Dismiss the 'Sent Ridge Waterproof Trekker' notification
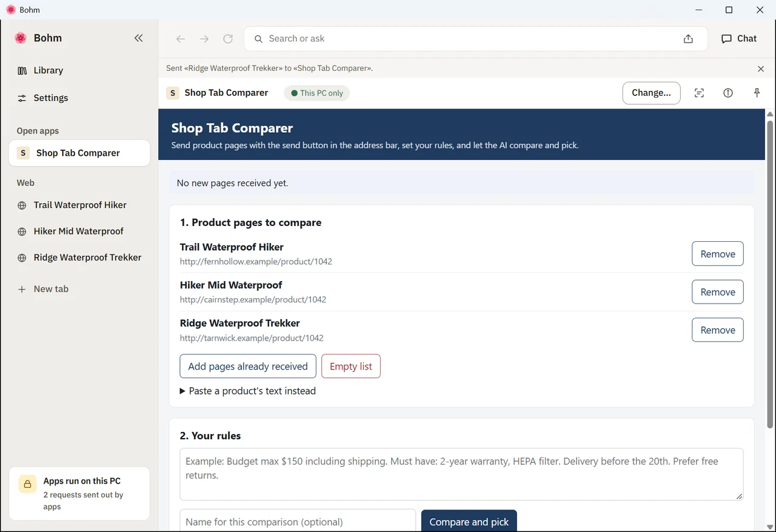Screen dimensions: 776x532 pos(761,69)
